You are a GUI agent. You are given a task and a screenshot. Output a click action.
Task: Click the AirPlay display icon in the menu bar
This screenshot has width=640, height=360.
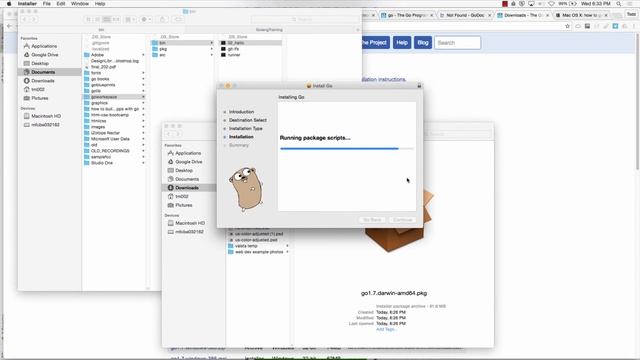pyautogui.click(x=531, y=4)
